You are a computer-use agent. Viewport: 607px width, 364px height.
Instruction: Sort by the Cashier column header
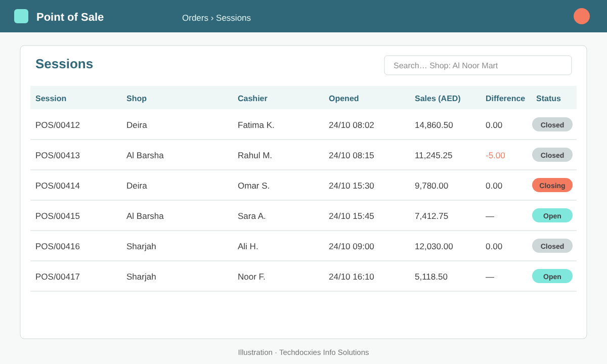252,99
